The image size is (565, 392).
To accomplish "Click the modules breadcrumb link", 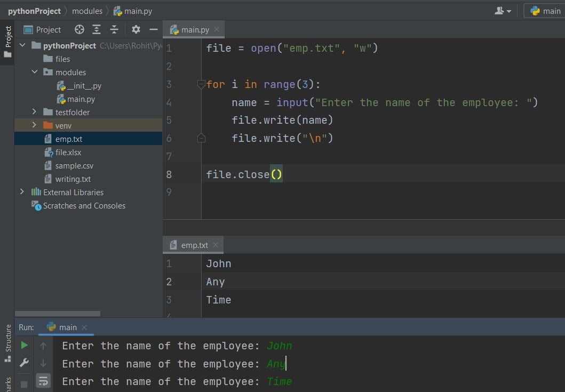I will [87, 11].
